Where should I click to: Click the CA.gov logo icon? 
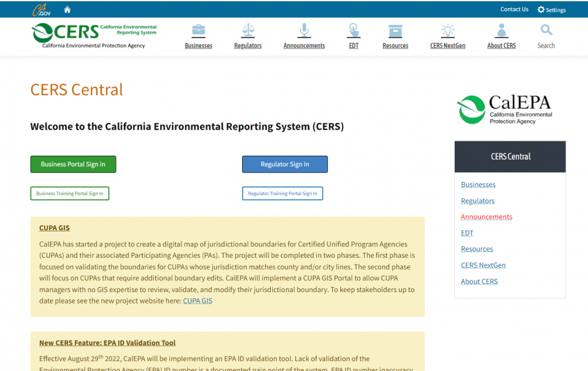(41, 9)
